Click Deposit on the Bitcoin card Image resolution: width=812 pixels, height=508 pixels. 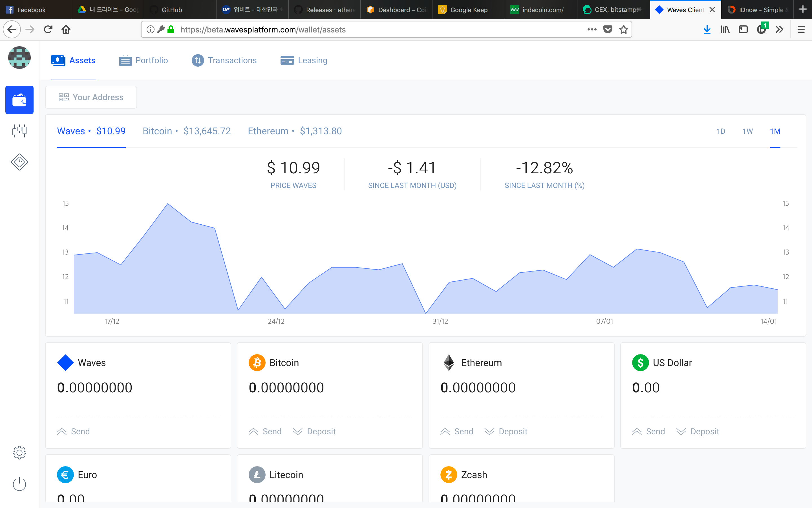pyautogui.click(x=314, y=432)
